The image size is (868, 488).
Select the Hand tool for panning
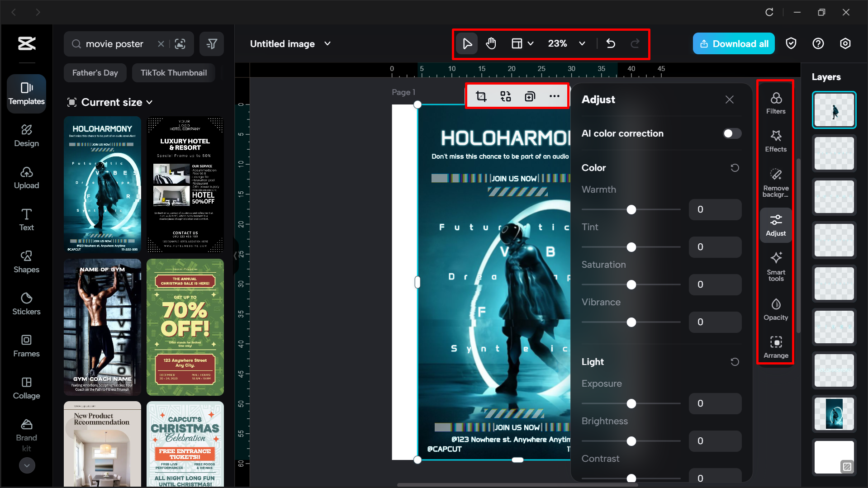tap(491, 43)
